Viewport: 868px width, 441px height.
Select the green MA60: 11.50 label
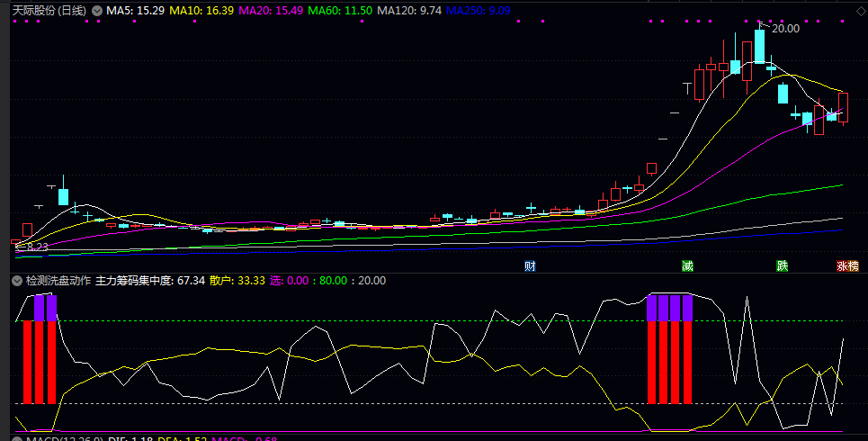[340, 11]
